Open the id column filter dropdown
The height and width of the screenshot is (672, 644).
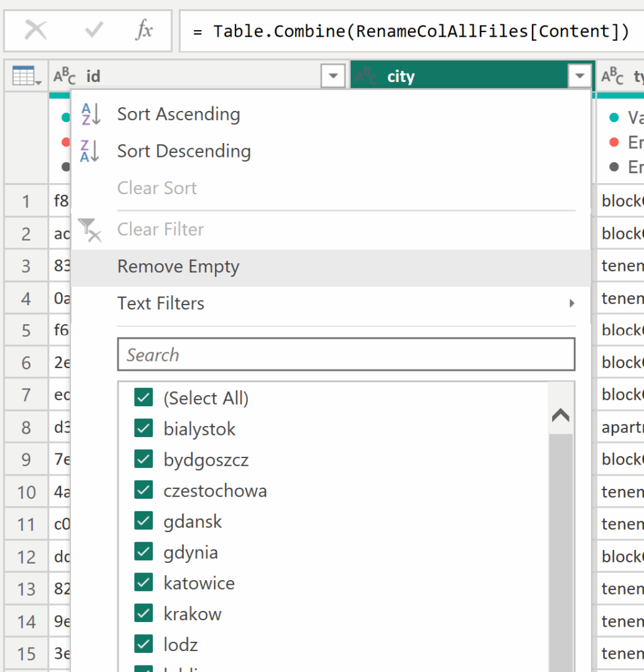pyautogui.click(x=333, y=77)
